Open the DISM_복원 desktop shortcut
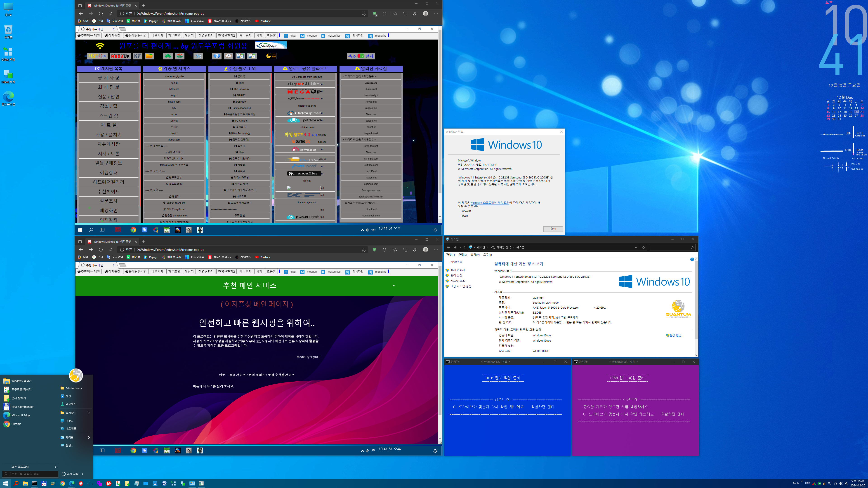868x488 pixels. [x=8, y=76]
